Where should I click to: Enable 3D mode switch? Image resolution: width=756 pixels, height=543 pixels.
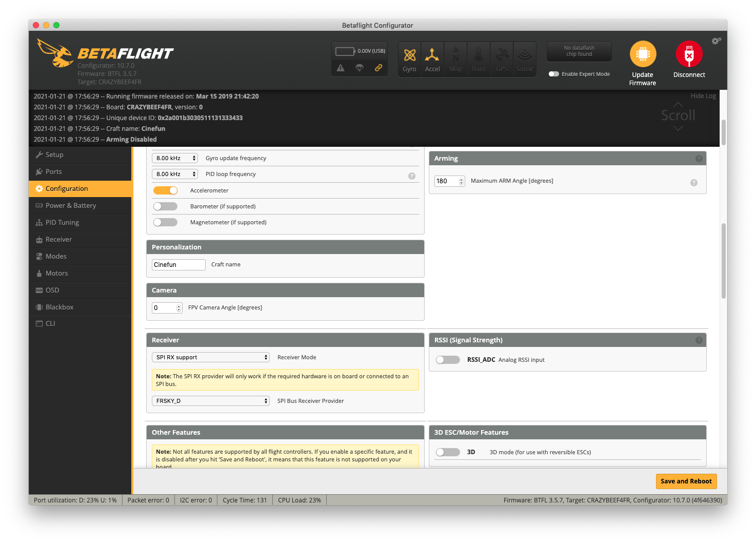(448, 452)
